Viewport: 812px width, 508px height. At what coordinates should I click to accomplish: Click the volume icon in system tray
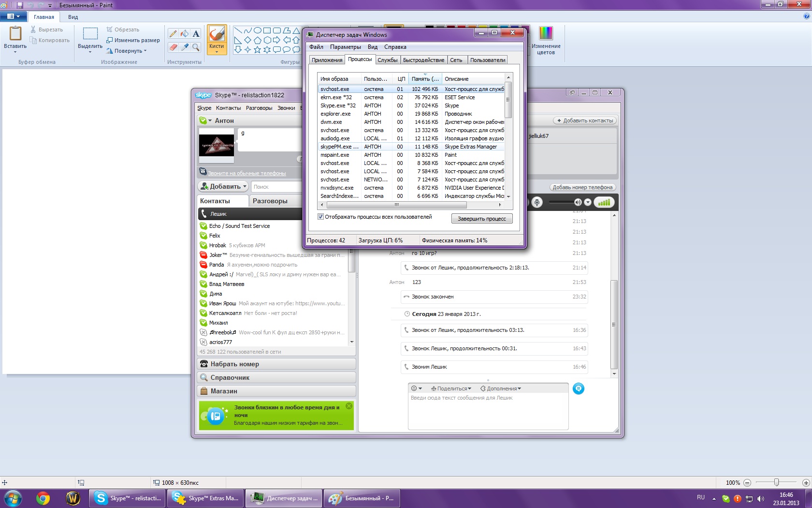(761, 498)
